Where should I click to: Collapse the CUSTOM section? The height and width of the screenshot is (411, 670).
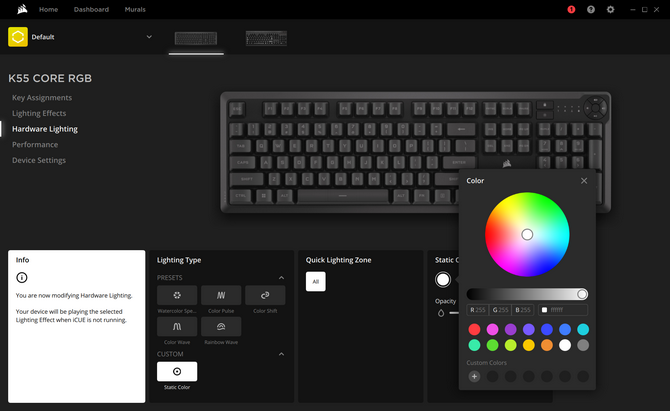(281, 354)
